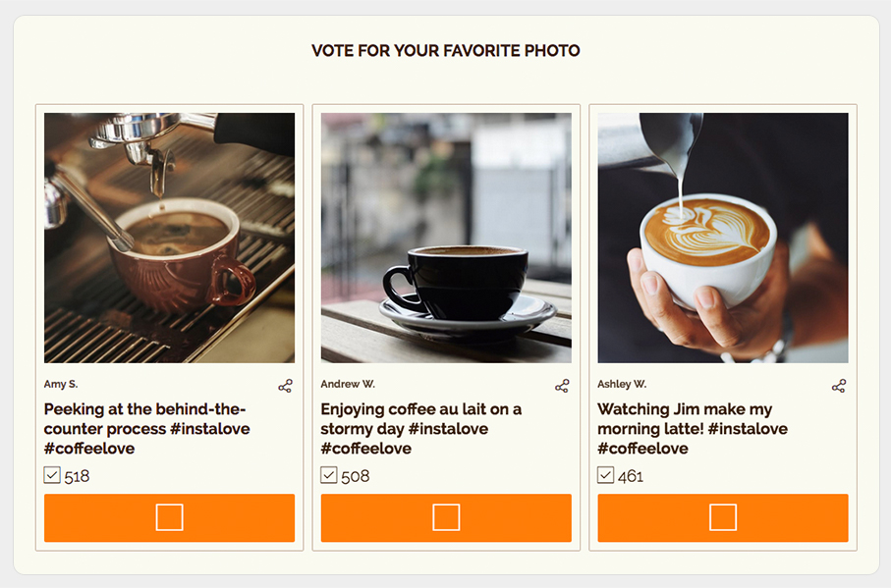
Task: Toggle the checkbox next to the 461 vote count
Action: pos(606,475)
